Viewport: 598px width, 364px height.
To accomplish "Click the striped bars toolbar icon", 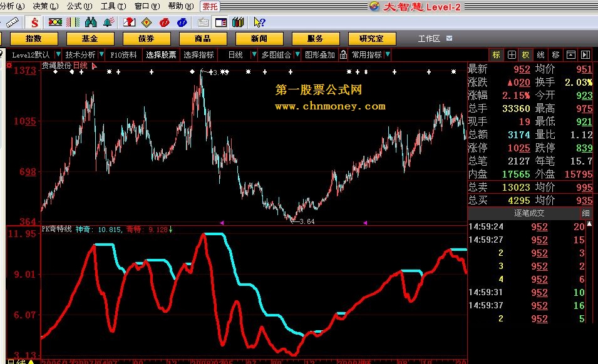I will (x=73, y=23).
